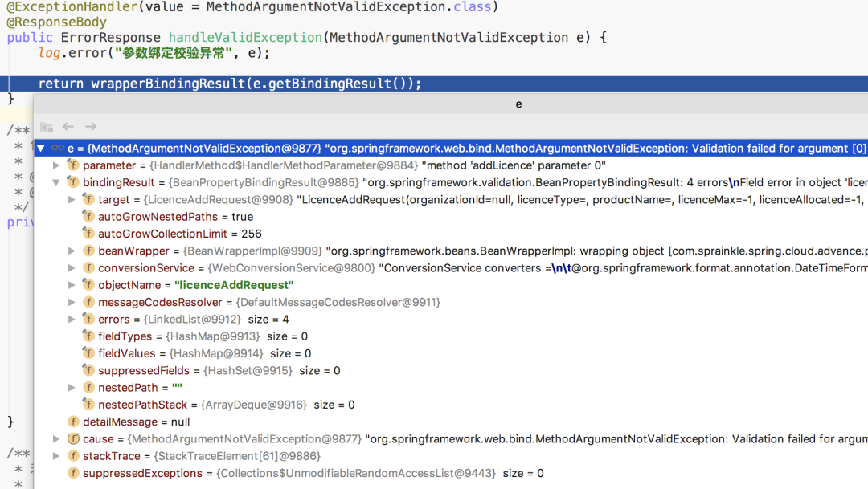Viewport: 868px width, 489px height.
Task: Click '{StackTraceElement[61]@9886}' value
Action: (x=237, y=456)
